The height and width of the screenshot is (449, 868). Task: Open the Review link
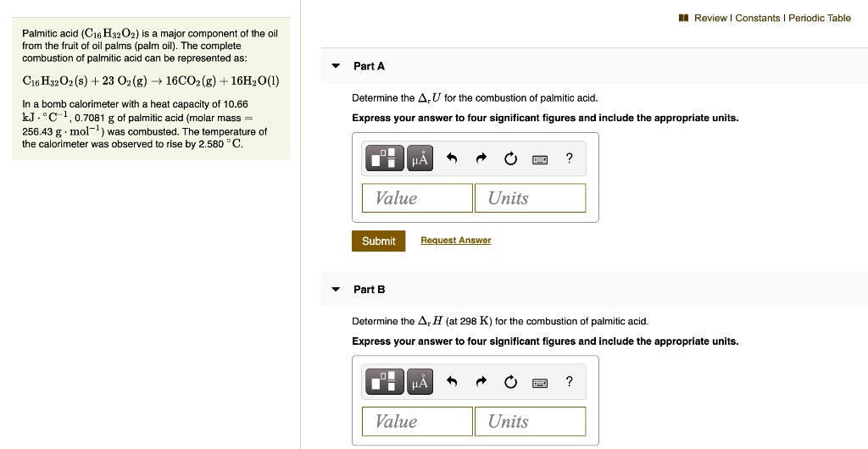coord(712,18)
